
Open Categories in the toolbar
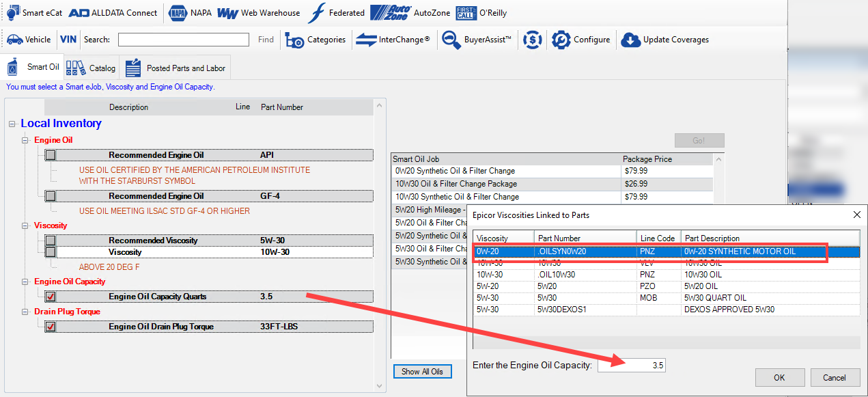click(316, 40)
